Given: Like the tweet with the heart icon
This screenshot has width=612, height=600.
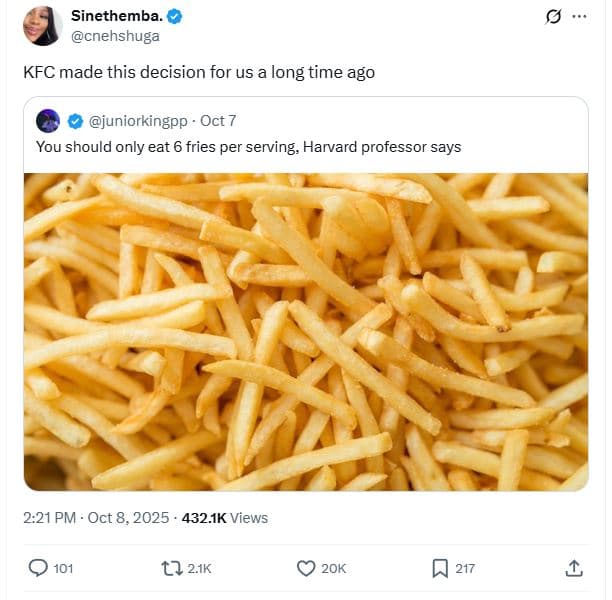Looking at the screenshot, I should [306, 568].
